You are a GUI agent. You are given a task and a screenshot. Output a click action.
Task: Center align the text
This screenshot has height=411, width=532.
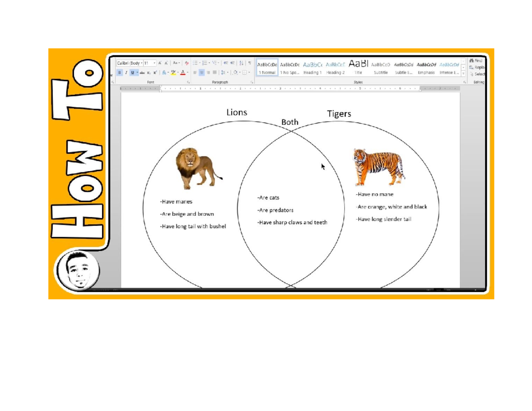pos(202,72)
